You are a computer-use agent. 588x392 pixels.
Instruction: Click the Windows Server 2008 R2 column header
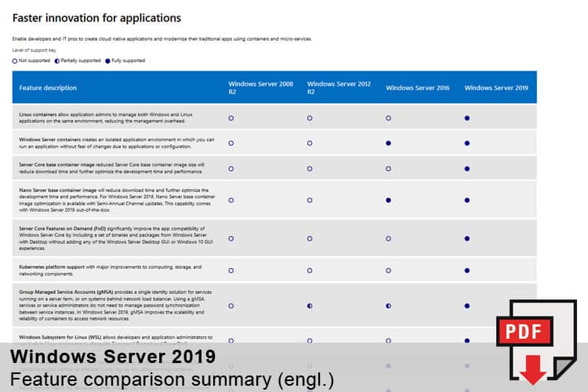click(x=260, y=88)
